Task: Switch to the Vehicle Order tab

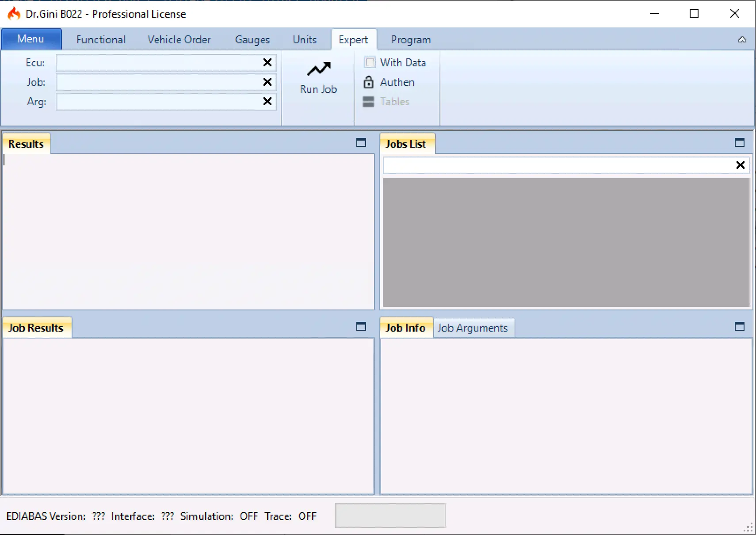Action: [179, 40]
